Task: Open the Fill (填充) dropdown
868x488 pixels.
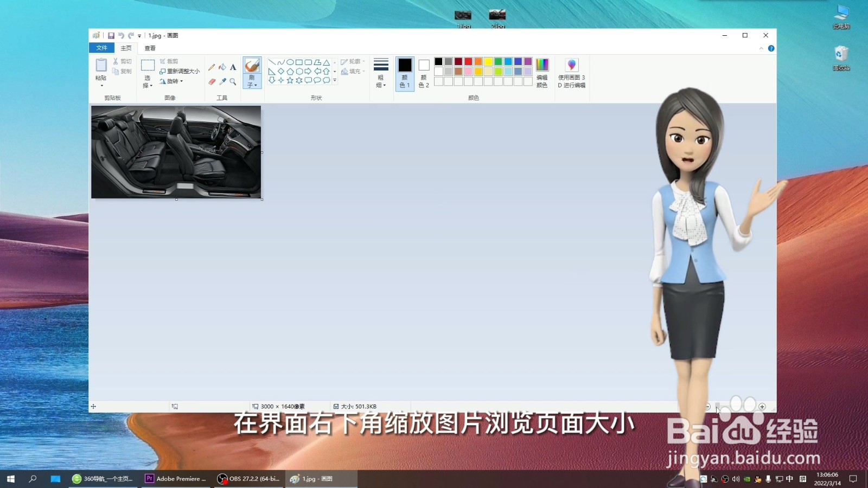Action: point(353,71)
